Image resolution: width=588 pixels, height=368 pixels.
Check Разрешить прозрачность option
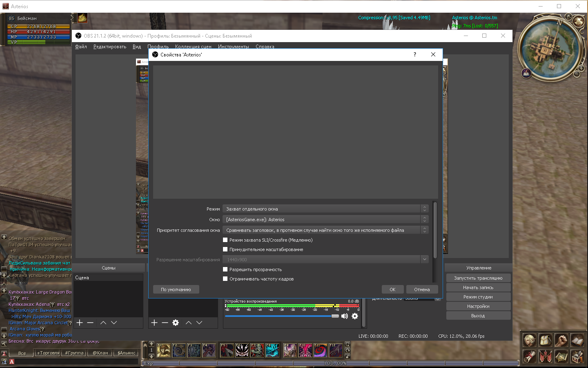click(x=225, y=269)
